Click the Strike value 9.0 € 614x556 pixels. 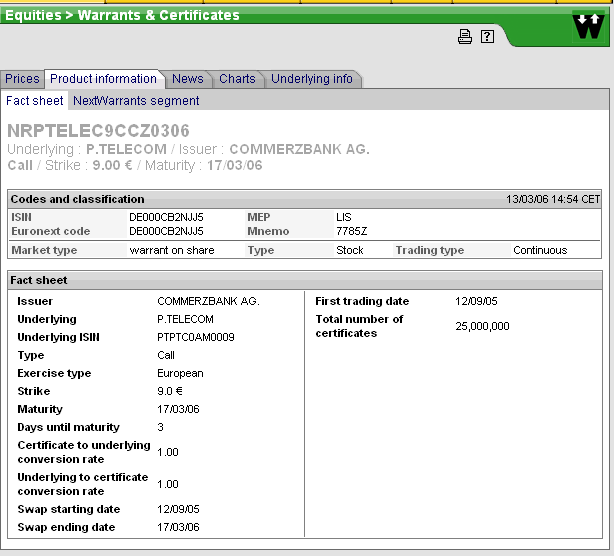[x=170, y=391]
